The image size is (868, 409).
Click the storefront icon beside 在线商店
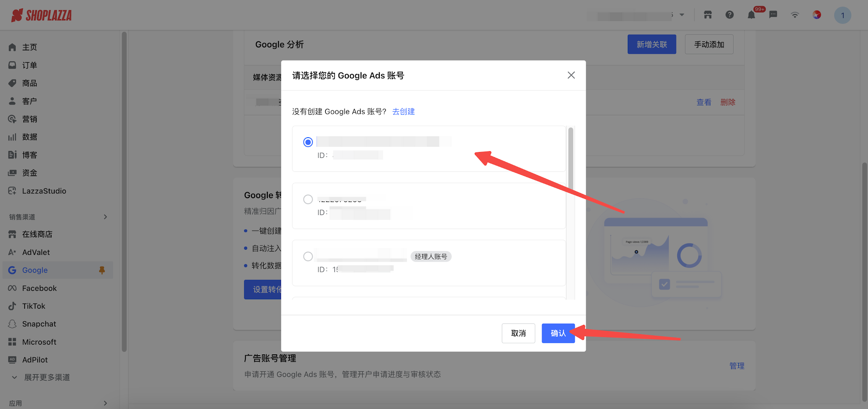point(12,234)
